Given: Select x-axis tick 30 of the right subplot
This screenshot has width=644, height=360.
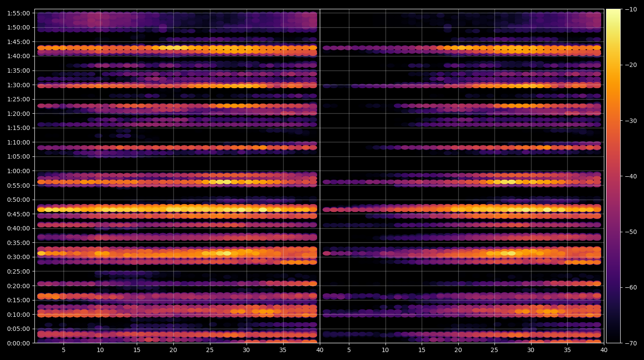Looking at the screenshot, I should click(x=531, y=350).
